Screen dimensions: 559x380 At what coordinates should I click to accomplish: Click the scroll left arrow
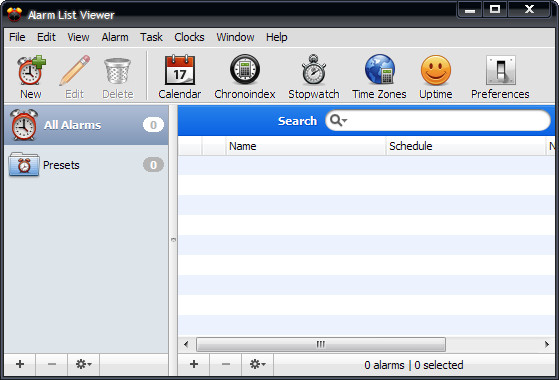point(186,344)
